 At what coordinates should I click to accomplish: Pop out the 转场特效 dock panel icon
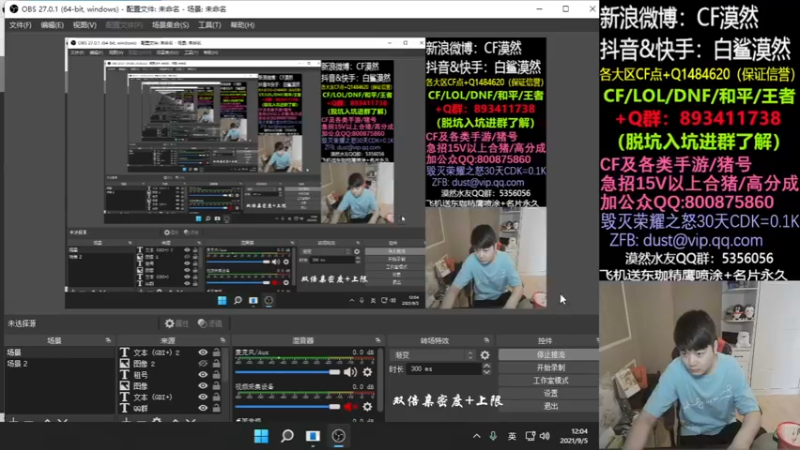[x=486, y=340]
